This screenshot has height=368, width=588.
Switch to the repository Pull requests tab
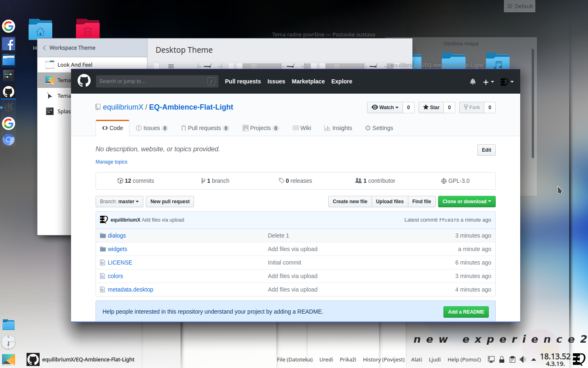coord(205,128)
